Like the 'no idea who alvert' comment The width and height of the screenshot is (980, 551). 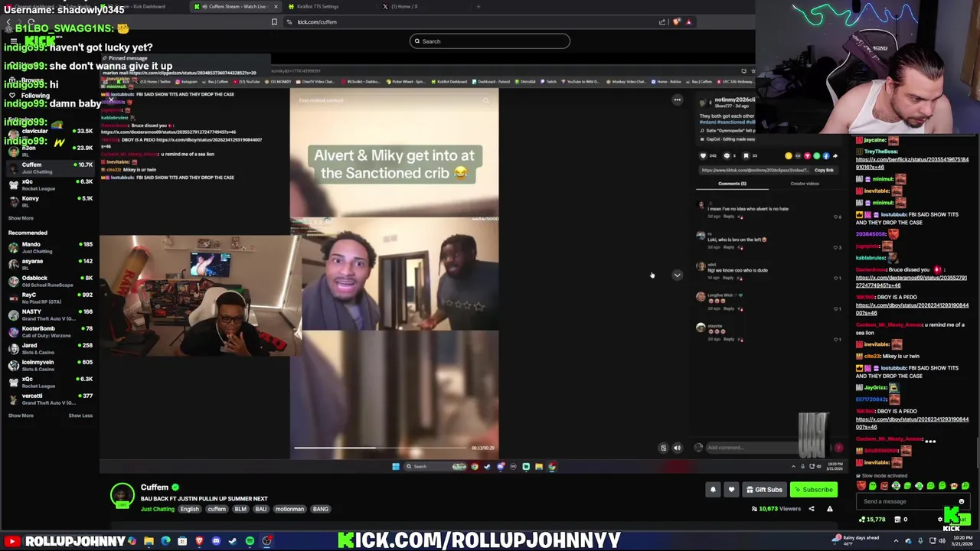tap(836, 217)
